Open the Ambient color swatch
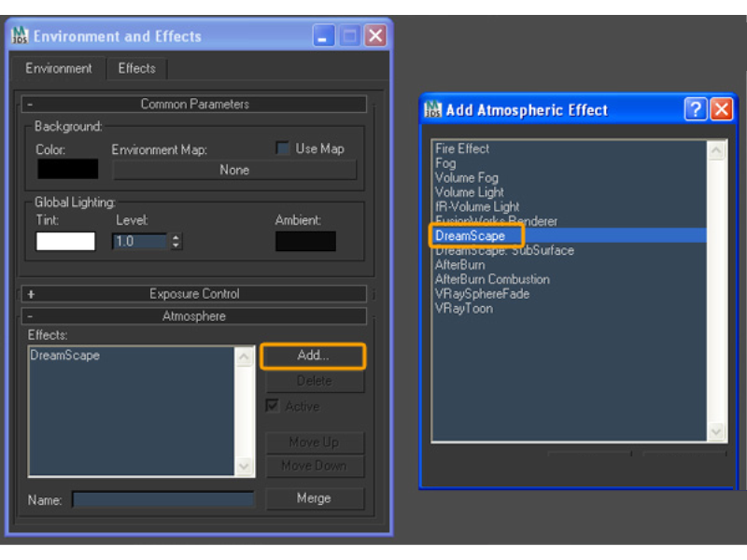Viewport: 747px width, 560px height. [x=305, y=241]
